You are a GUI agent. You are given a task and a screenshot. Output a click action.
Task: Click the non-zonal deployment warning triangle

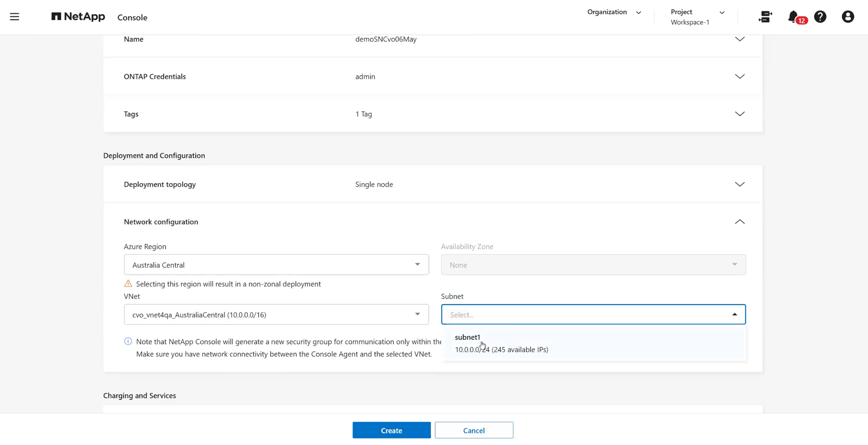pyautogui.click(x=128, y=284)
